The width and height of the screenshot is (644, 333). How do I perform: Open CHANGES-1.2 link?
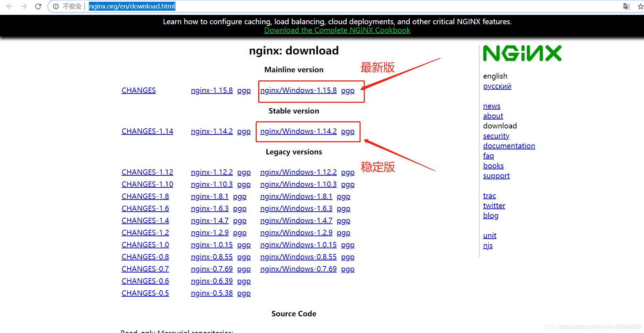145,233
